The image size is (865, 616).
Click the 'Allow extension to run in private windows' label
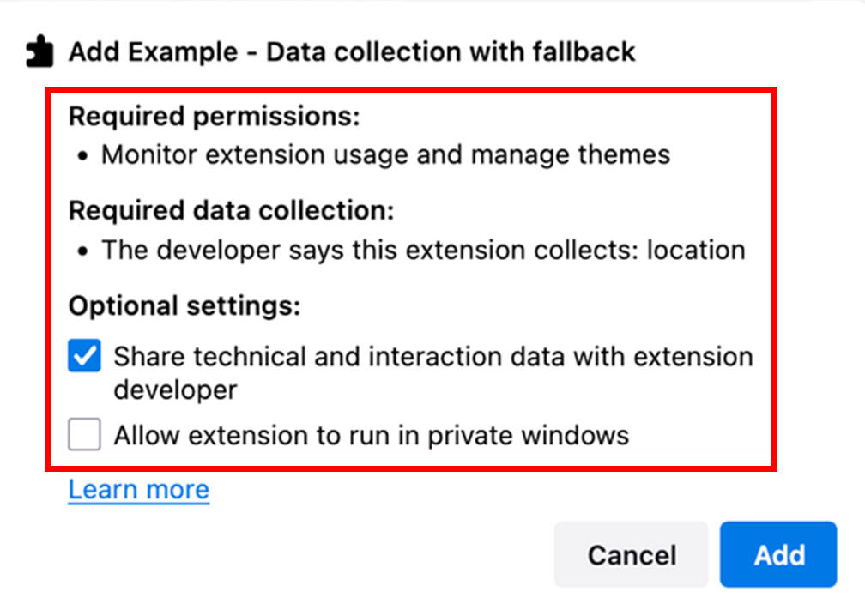[x=372, y=435]
